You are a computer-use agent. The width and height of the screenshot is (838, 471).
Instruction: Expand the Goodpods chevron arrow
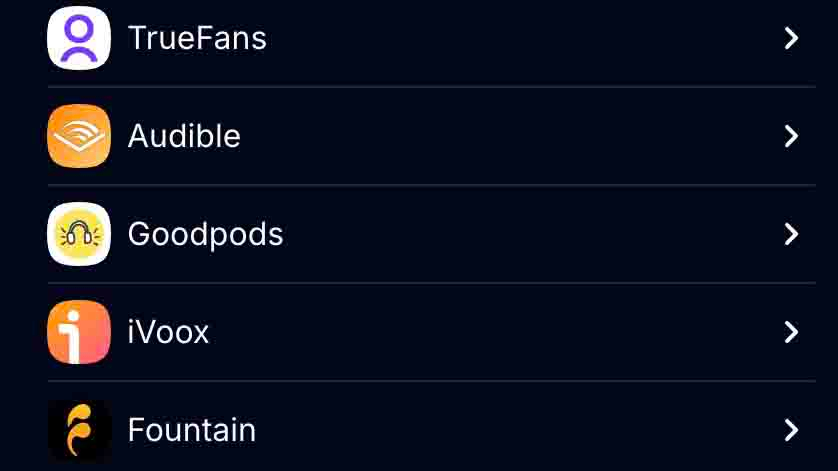click(791, 234)
